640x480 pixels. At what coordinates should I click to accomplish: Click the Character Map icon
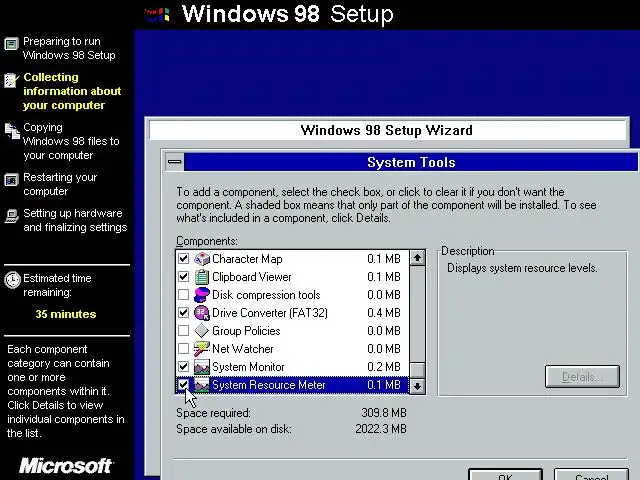click(202, 259)
